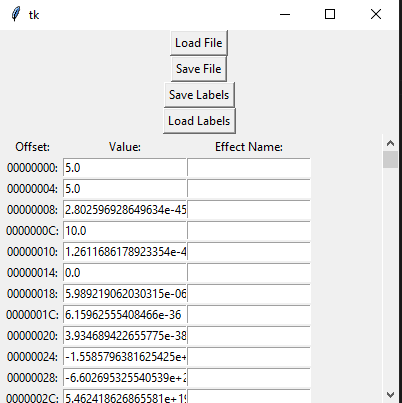The width and height of the screenshot is (402, 403).
Task: Edit value field at offset 0000002C
Action: pyautogui.click(x=125, y=396)
